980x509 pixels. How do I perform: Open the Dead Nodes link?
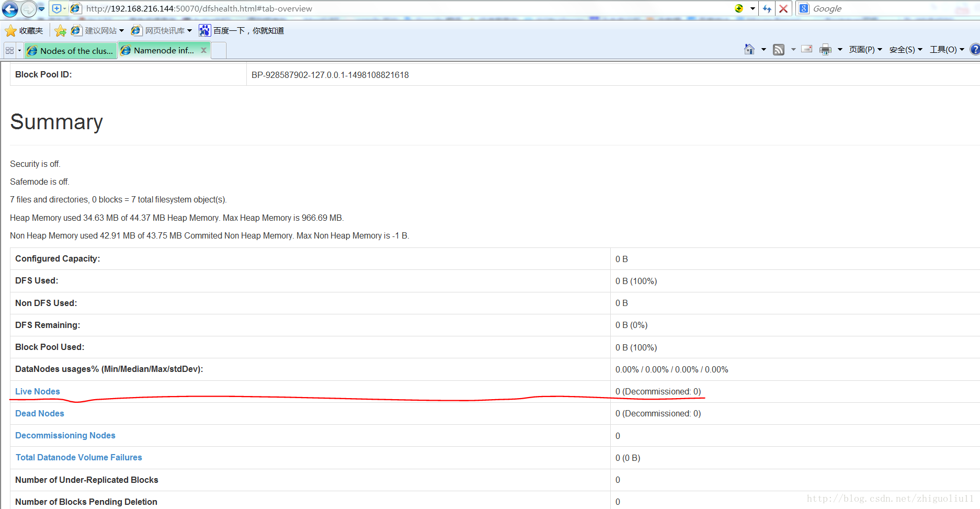(40, 413)
